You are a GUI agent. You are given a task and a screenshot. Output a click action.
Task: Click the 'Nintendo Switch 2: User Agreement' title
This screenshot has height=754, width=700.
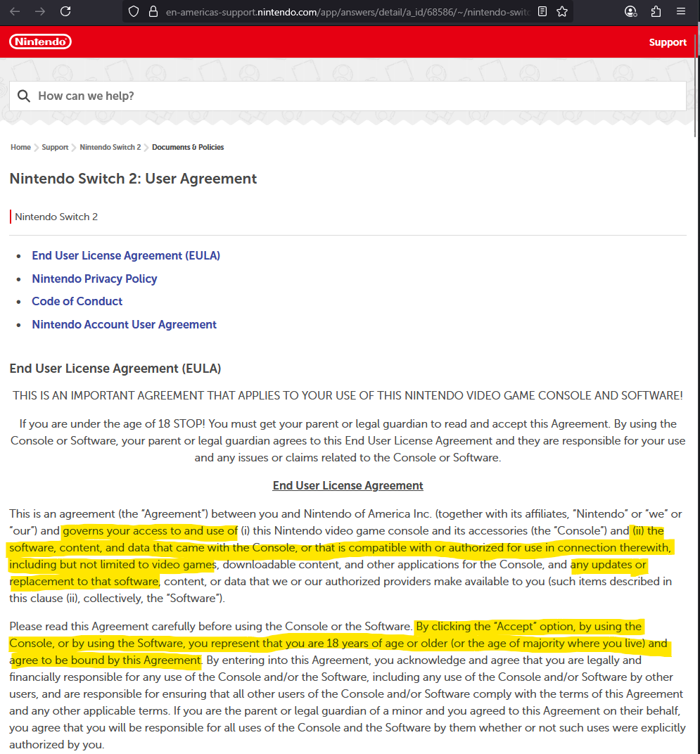pyautogui.click(x=133, y=179)
